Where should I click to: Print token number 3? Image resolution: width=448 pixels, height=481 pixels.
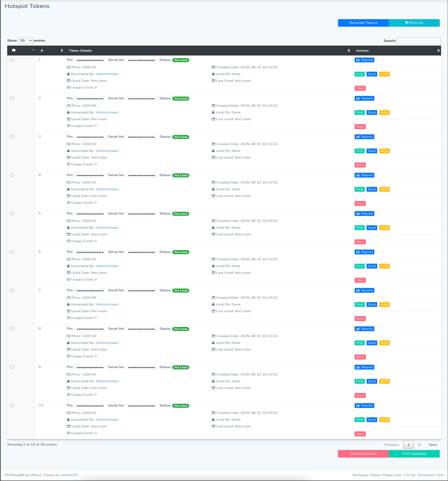click(359, 151)
